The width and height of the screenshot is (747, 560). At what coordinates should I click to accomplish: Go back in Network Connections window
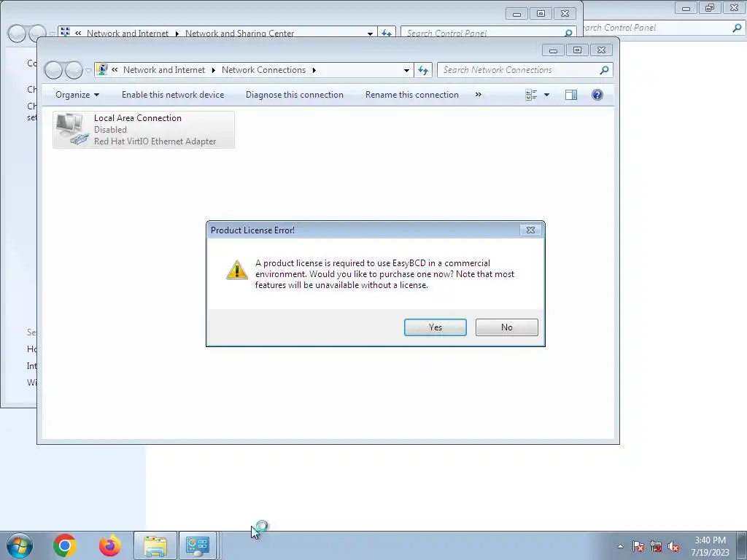pos(53,71)
